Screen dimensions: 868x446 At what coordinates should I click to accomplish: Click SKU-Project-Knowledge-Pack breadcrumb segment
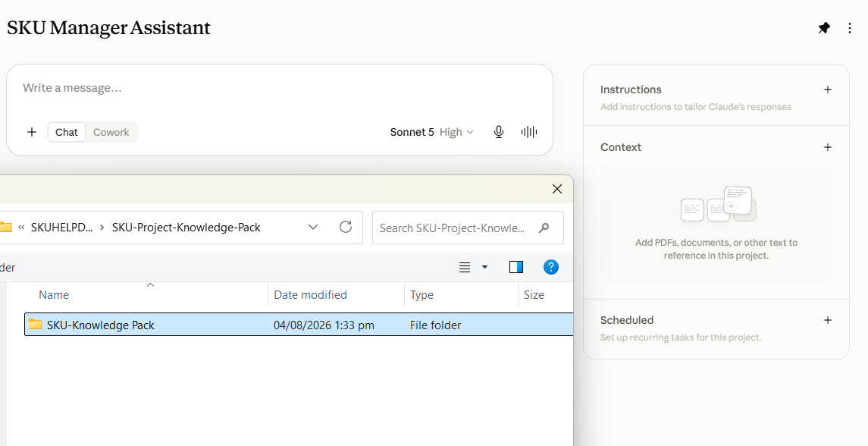point(186,227)
